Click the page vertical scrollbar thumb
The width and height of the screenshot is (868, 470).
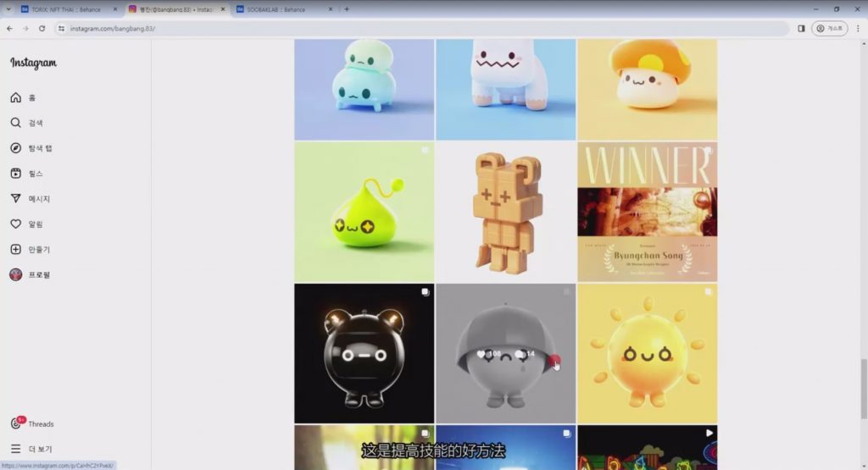pyautogui.click(x=864, y=390)
